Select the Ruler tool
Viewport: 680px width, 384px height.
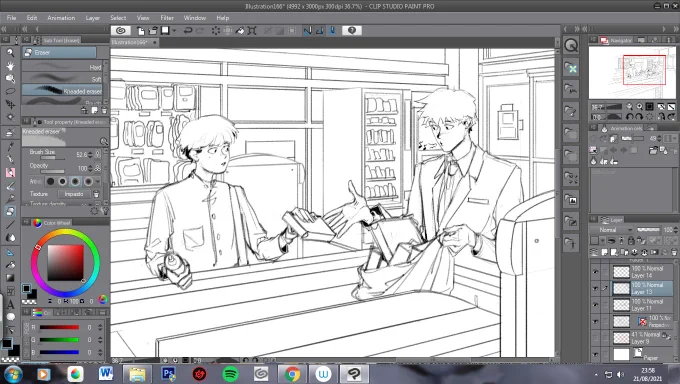[10, 252]
